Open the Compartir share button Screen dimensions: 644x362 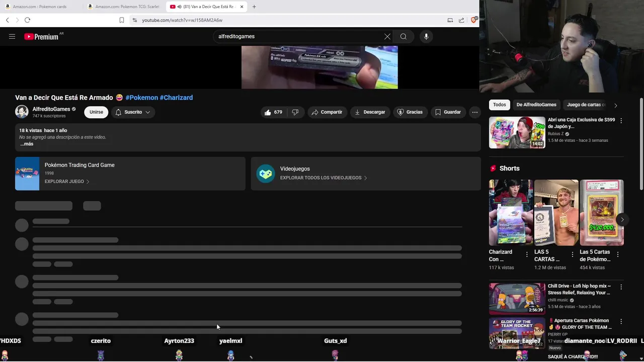tap(327, 112)
